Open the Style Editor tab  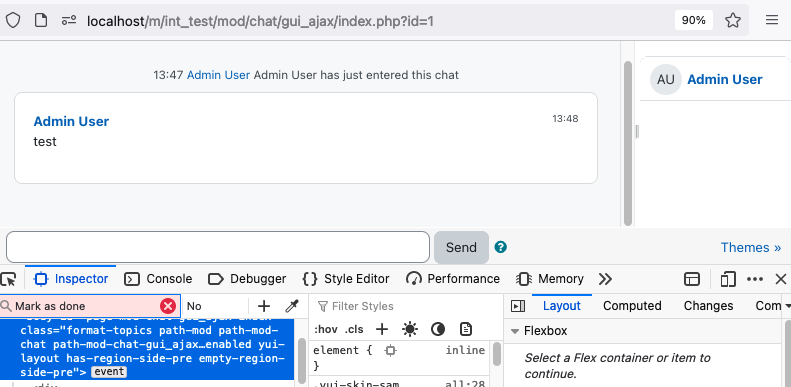point(346,279)
